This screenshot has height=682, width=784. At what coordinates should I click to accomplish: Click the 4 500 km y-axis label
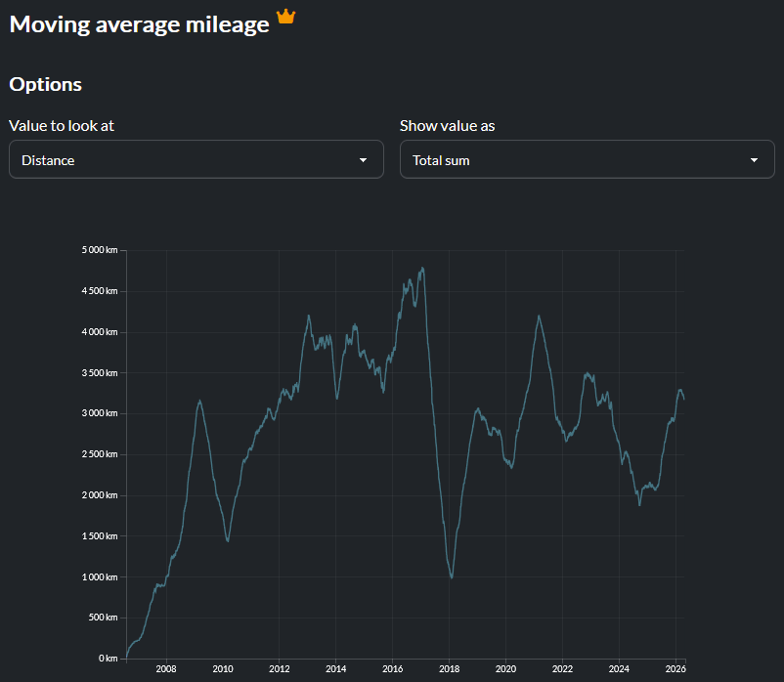[x=100, y=291]
